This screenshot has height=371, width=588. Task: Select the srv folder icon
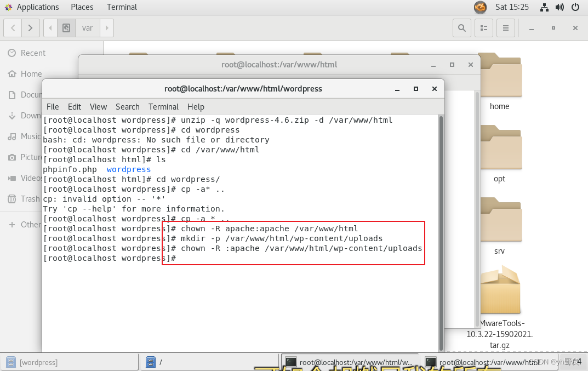(x=500, y=220)
